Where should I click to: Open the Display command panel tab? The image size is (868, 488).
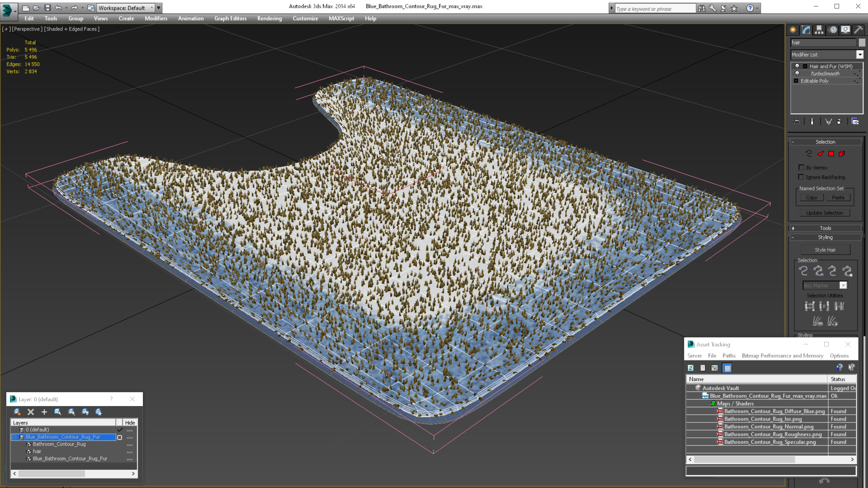[845, 30]
